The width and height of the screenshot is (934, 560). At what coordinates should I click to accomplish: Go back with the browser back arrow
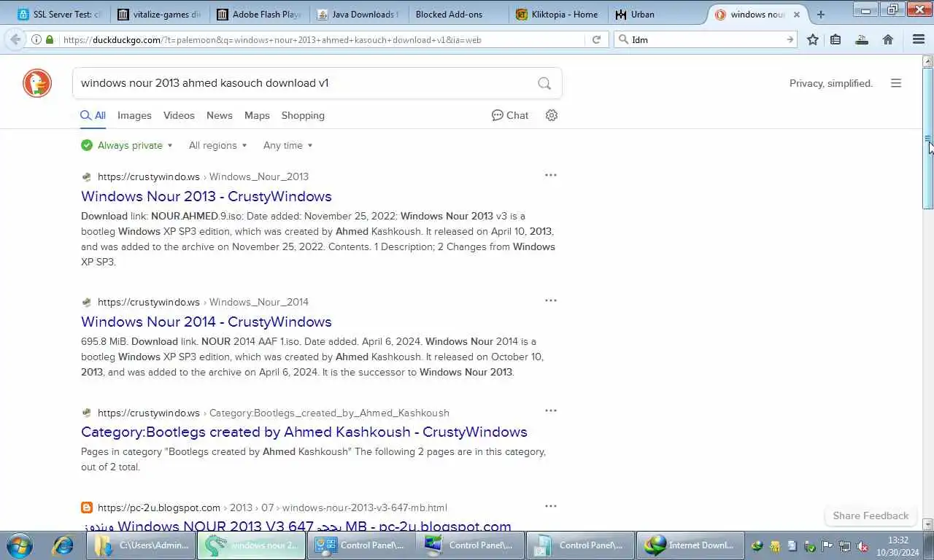coord(15,39)
